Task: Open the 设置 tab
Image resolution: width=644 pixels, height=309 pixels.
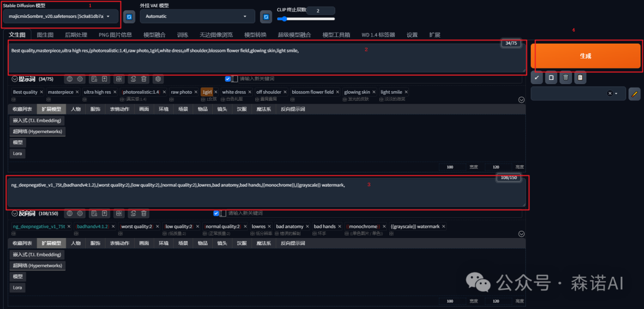Action: click(x=413, y=35)
